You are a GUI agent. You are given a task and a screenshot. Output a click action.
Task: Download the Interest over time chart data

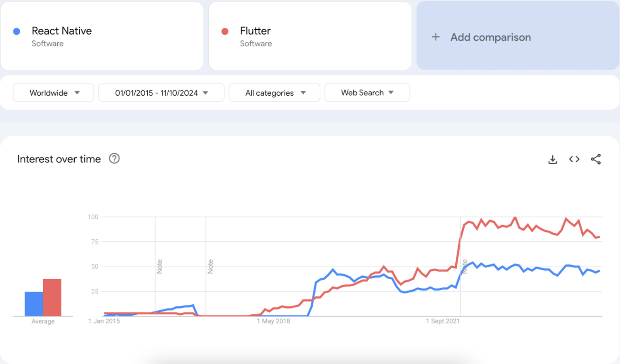[552, 159]
